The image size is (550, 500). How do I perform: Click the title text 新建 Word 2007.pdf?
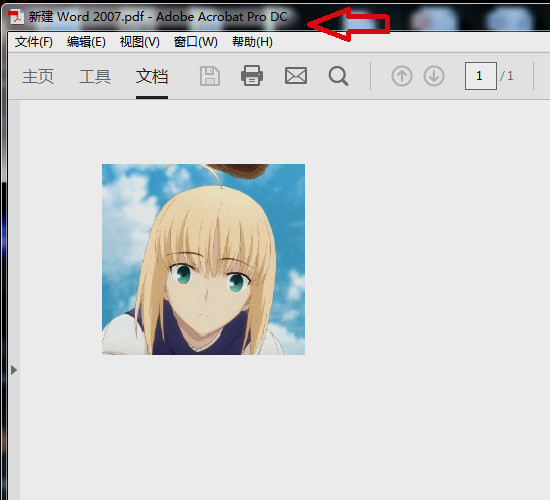coord(86,16)
